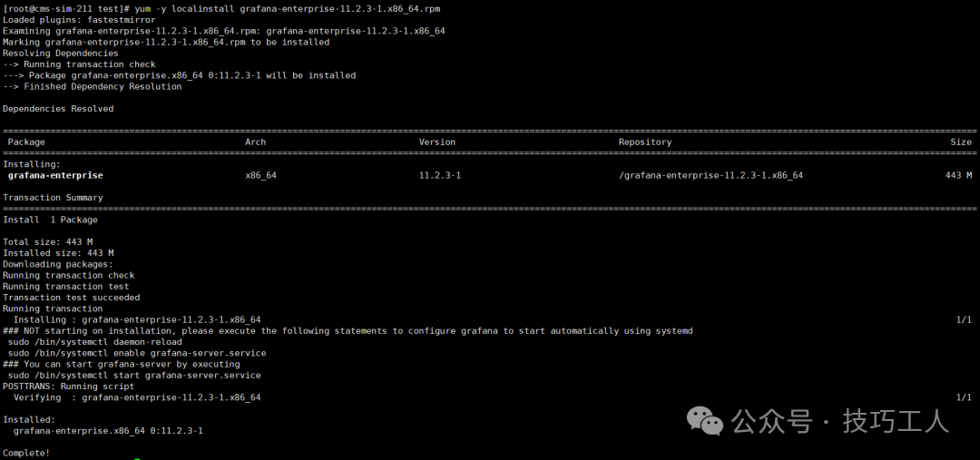Click '1/1' counter on the Verifying row
Screen dimensions: 980x460
pos(964,397)
